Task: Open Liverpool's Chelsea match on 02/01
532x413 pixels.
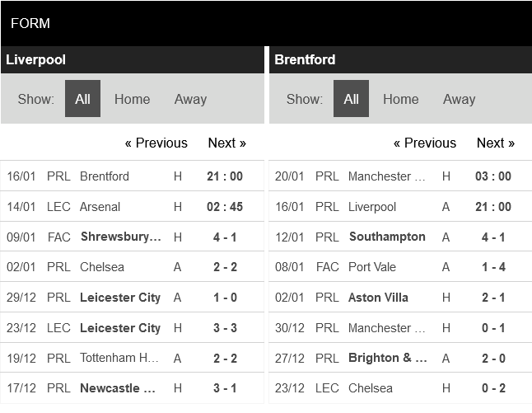Action: click(x=102, y=267)
